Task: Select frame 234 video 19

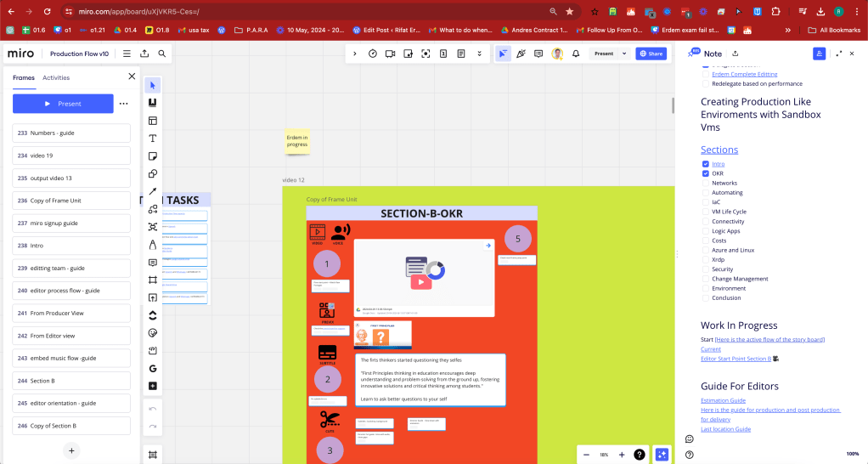Action: pyautogui.click(x=71, y=156)
